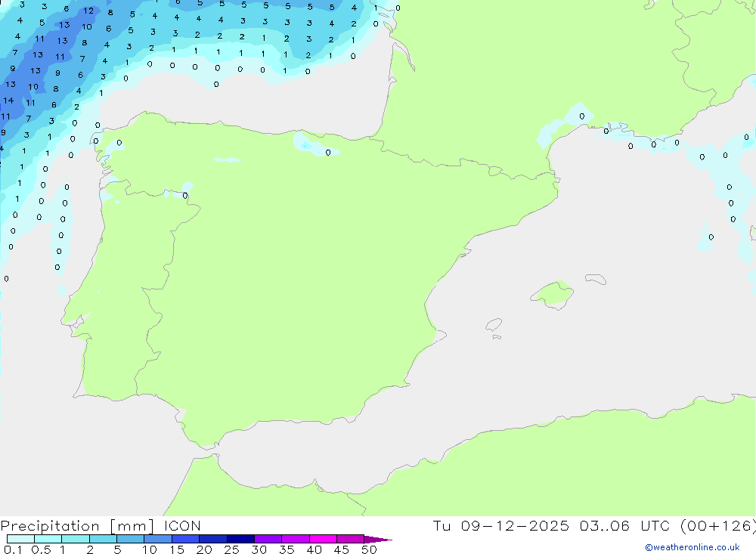Click the '12' precipitation value on the map
The image size is (756, 554).
coord(88,11)
